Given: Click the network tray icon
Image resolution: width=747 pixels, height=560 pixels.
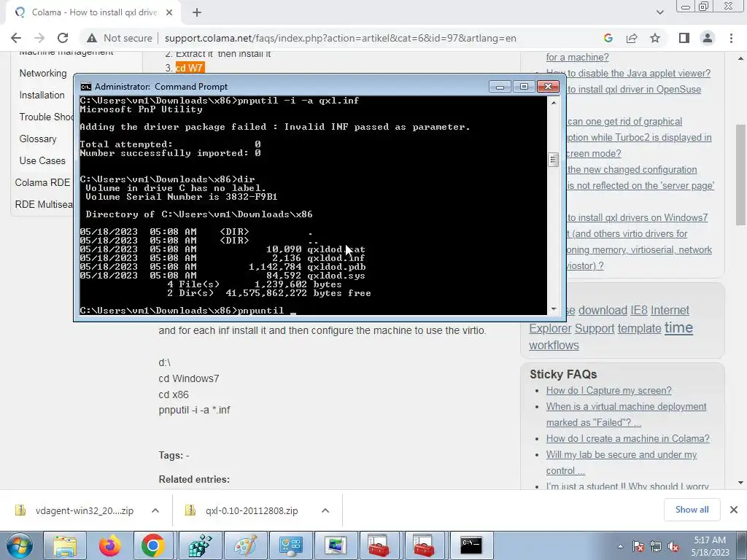Looking at the screenshot, I should click(656, 547).
